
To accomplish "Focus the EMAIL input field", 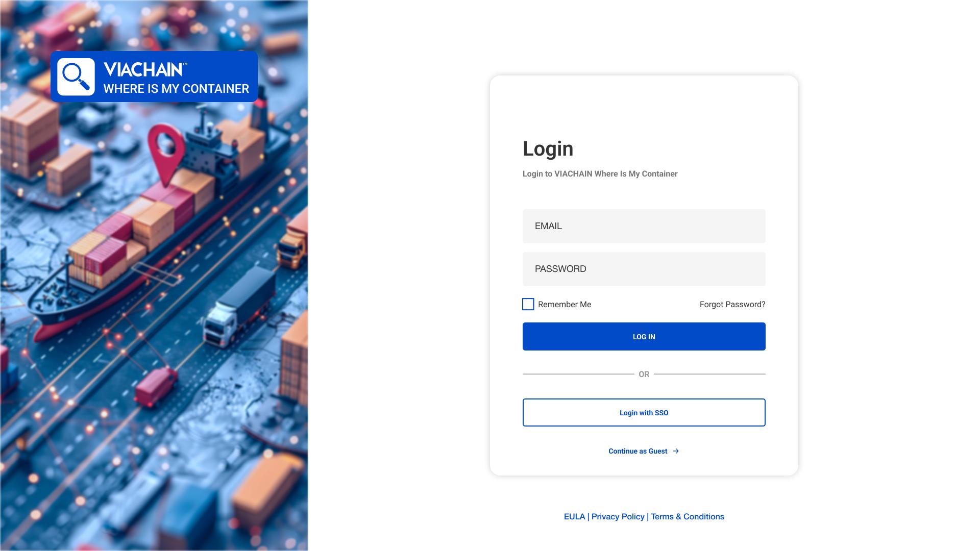I will tap(644, 226).
